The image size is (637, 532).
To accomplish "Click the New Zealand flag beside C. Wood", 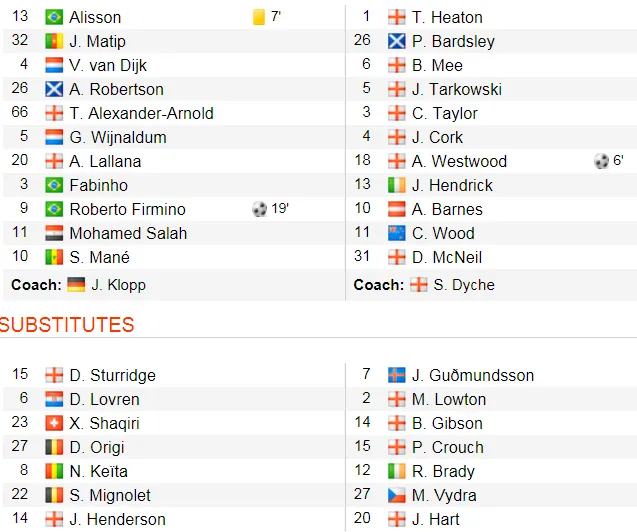I will (x=397, y=233).
